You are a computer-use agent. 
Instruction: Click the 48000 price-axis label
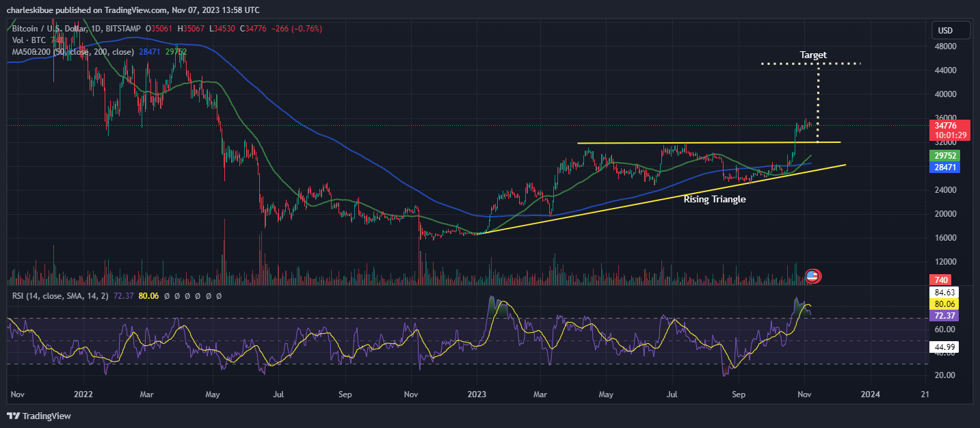click(x=946, y=46)
